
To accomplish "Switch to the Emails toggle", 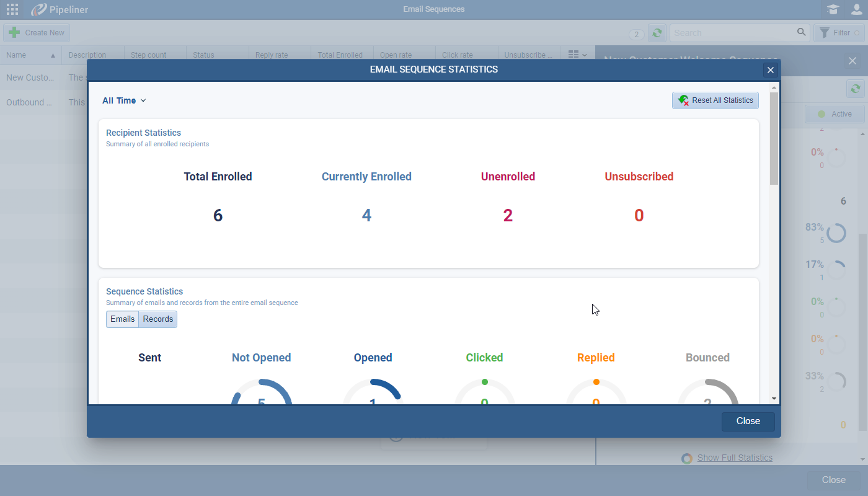I will pos(122,319).
